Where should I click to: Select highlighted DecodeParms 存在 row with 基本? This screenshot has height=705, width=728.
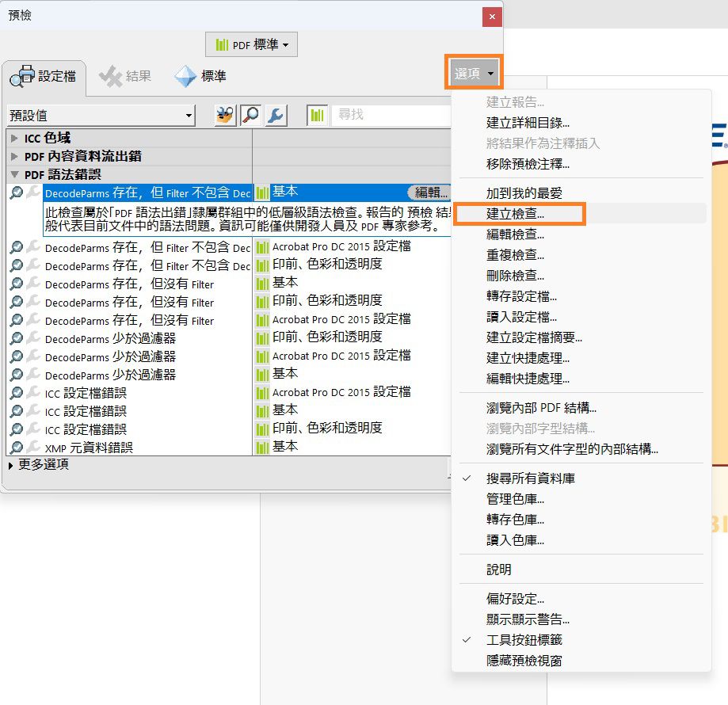point(246,192)
